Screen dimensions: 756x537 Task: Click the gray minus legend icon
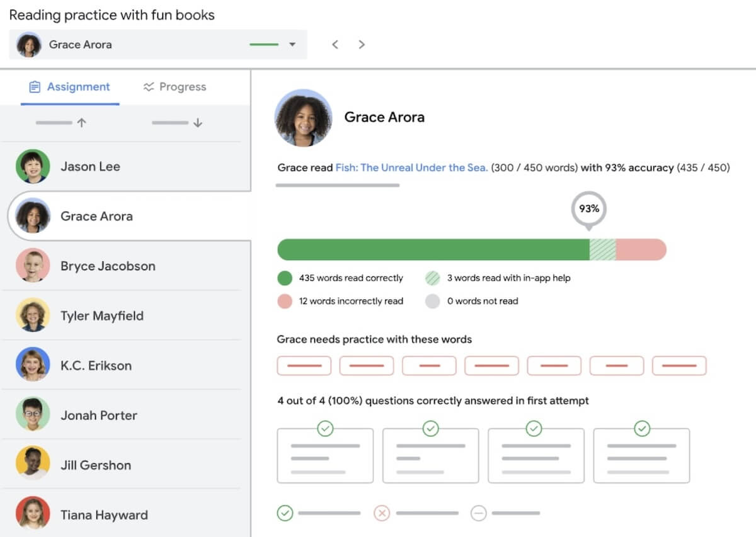[479, 513]
